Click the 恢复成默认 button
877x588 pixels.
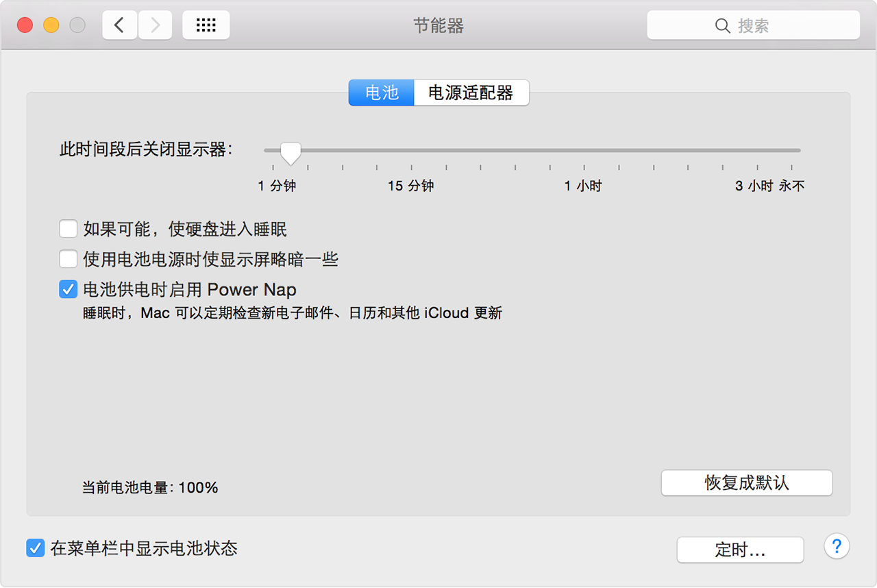(746, 482)
